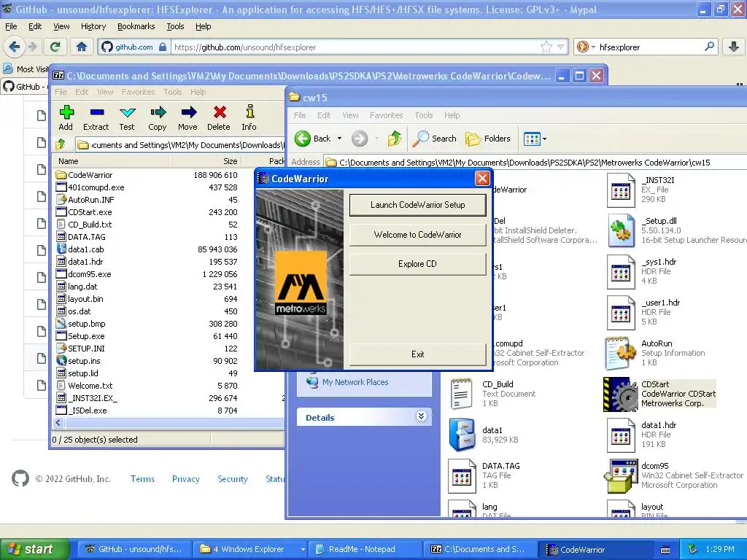The height and width of the screenshot is (560, 747).
Task: Select CodeWarrior folder in 7-Zip list
Action: tap(90, 175)
